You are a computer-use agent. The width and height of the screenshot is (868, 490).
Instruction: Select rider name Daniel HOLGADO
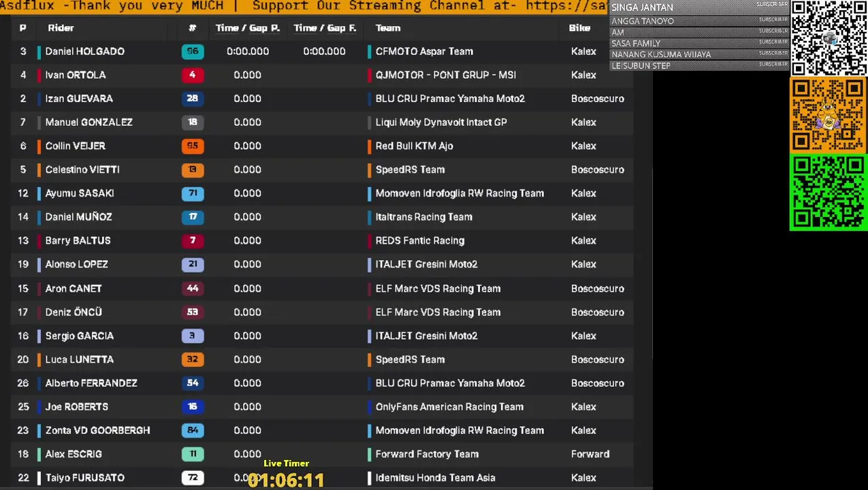click(x=84, y=51)
